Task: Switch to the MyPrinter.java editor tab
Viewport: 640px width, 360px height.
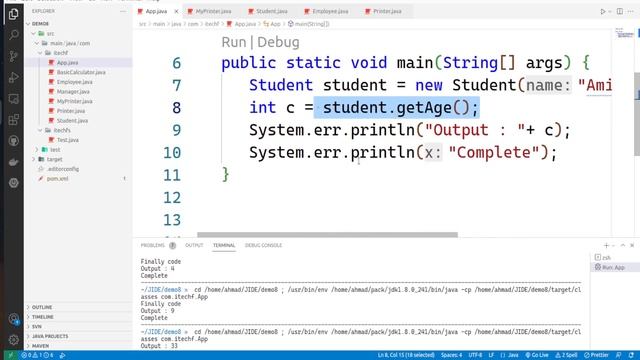Action: coord(213,11)
